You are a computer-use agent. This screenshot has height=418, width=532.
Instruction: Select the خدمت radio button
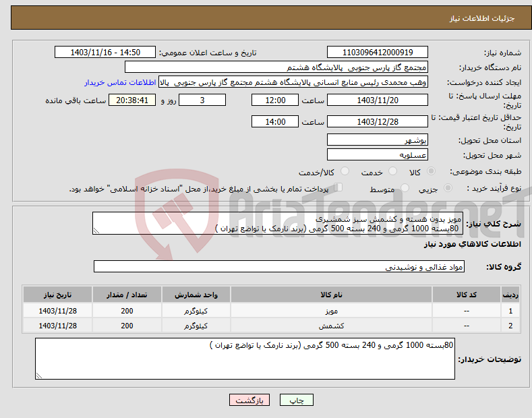point(392,171)
